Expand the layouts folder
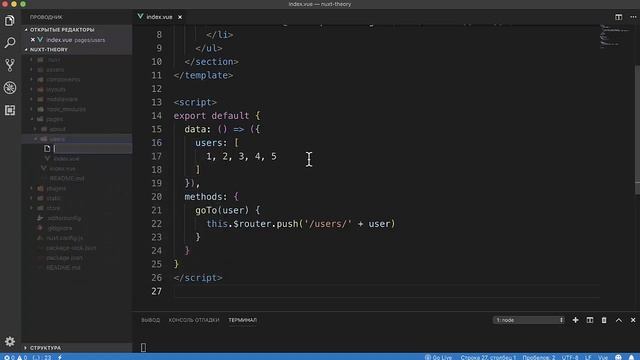Image resolution: width=640 pixels, height=360 pixels. pyautogui.click(x=56, y=89)
